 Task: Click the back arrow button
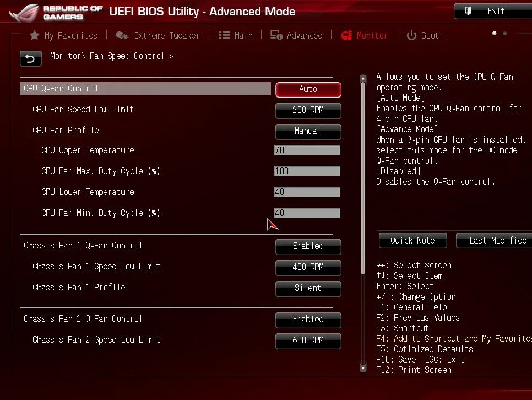[30, 59]
